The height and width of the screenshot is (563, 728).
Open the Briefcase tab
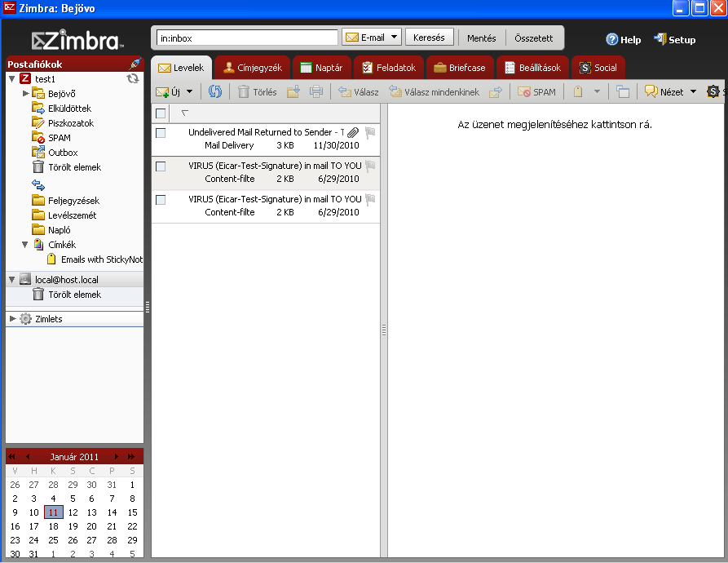(460, 68)
